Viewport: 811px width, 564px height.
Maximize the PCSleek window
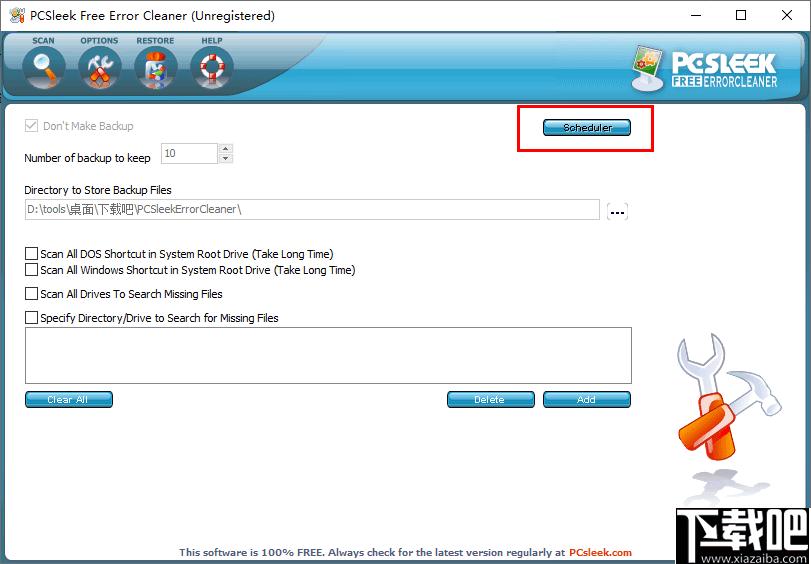click(741, 16)
